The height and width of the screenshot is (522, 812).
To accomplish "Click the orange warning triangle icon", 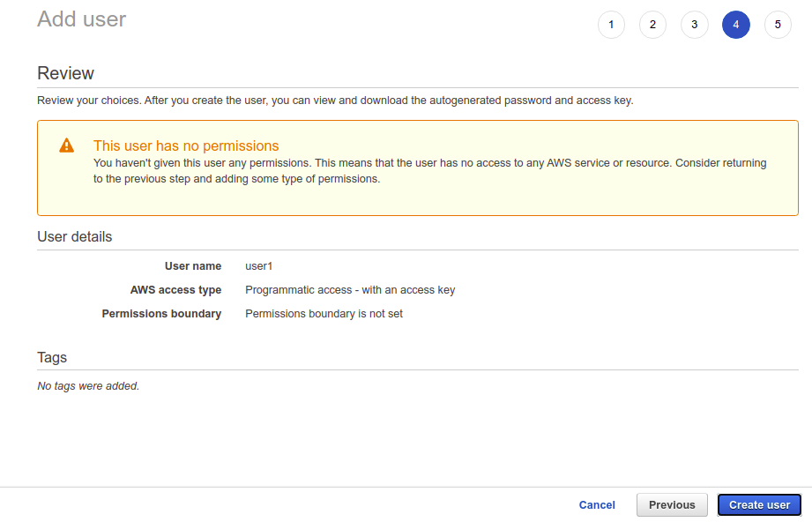I will [67, 145].
